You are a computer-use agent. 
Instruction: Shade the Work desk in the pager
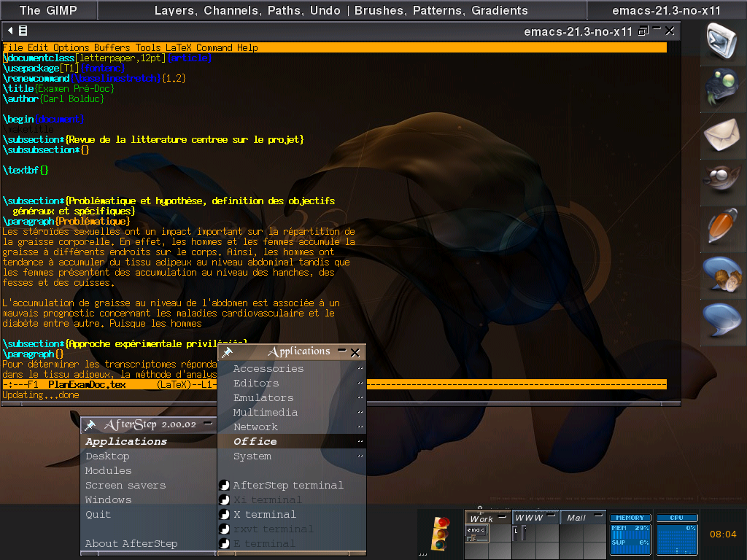point(502,517)
